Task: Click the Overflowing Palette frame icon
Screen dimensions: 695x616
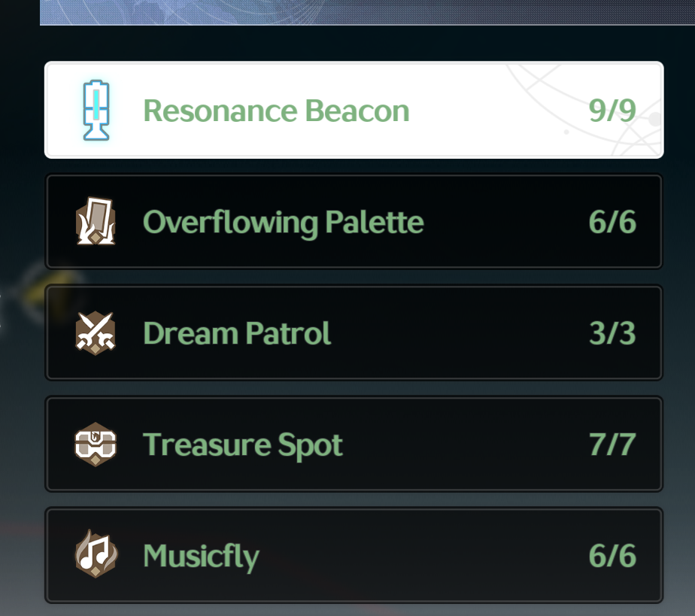Action: tap(96, 221)
